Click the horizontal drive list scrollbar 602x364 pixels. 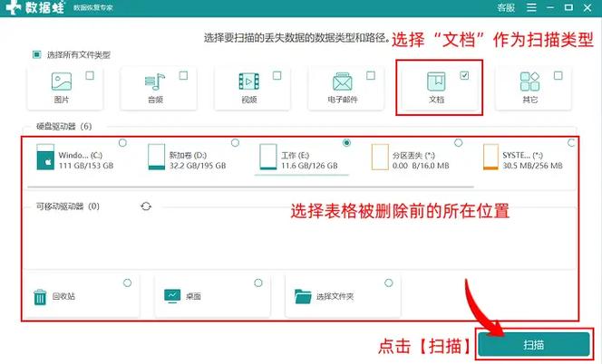pos(251,187)
